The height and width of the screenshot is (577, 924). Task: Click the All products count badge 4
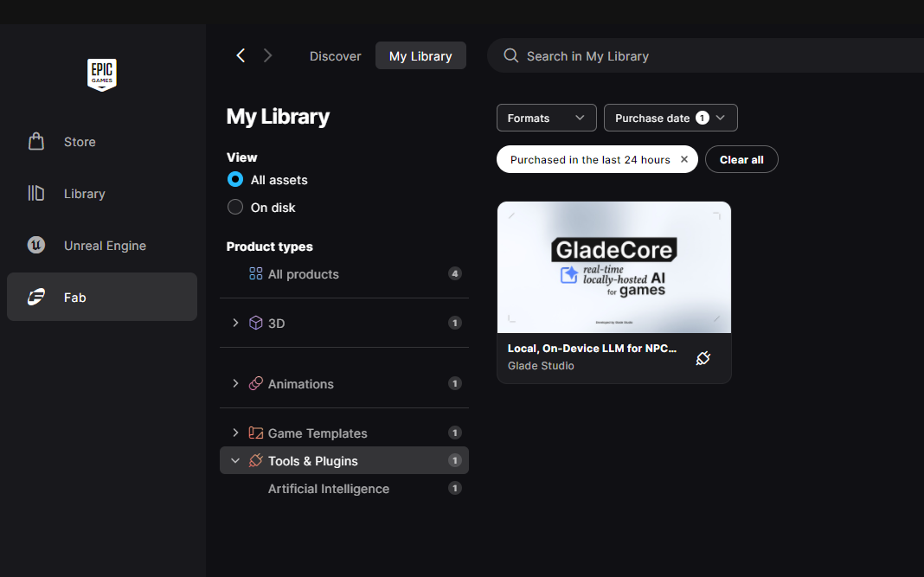click(x=454, y=273)
